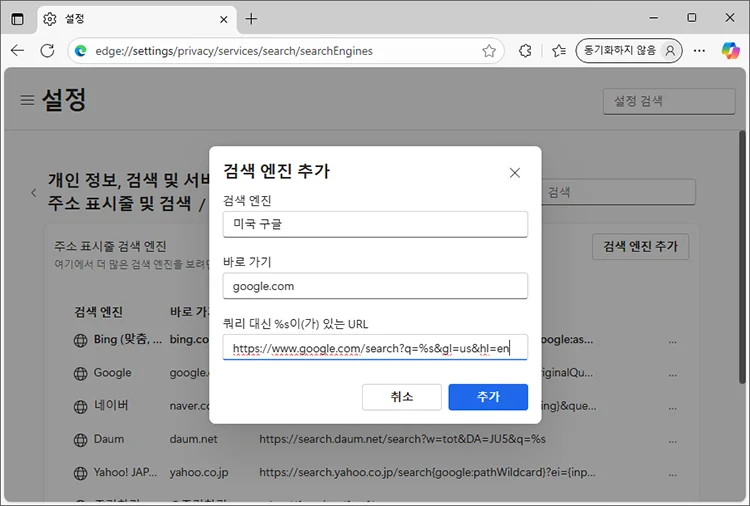Click the 동기화하지 않음 profile button
Viewport: 750px width, 506px height.
pos(629,50)
